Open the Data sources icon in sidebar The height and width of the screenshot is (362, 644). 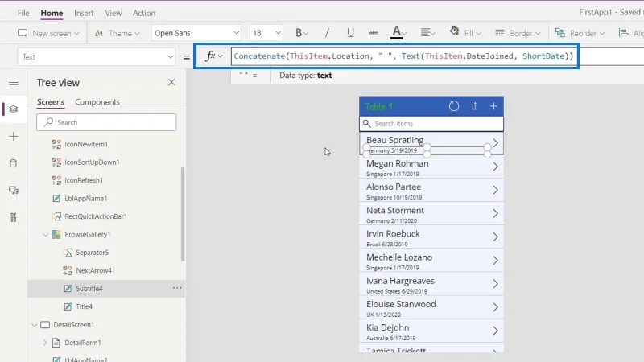point(14,163)
